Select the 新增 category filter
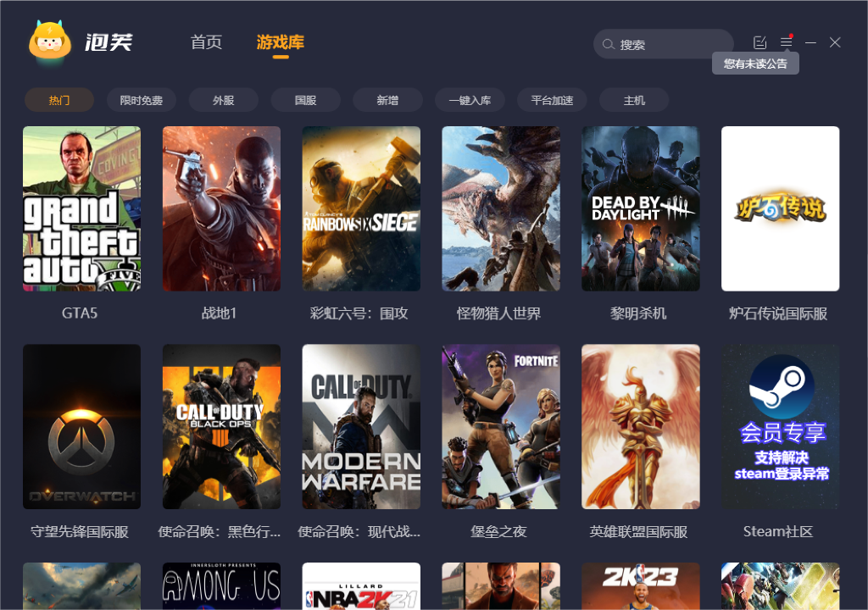This screenshot has height=610, width=868. [x=387, y=100]
